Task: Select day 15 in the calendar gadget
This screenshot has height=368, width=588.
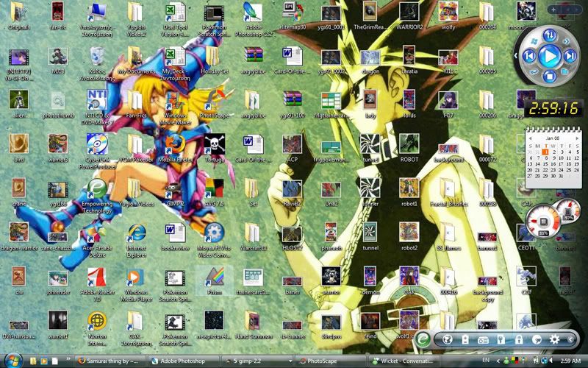Action: click(x=545, y=163)
